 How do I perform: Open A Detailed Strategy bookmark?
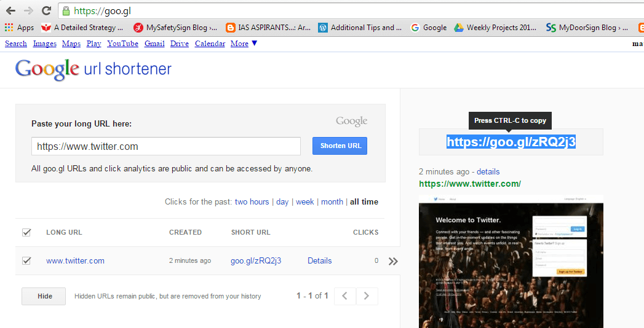coord(82,28)
